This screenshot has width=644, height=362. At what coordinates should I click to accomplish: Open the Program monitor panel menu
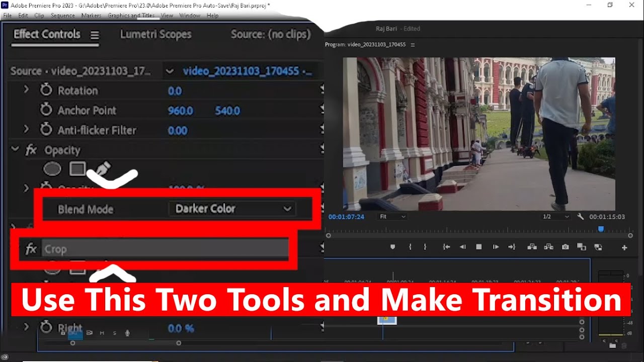413,45
